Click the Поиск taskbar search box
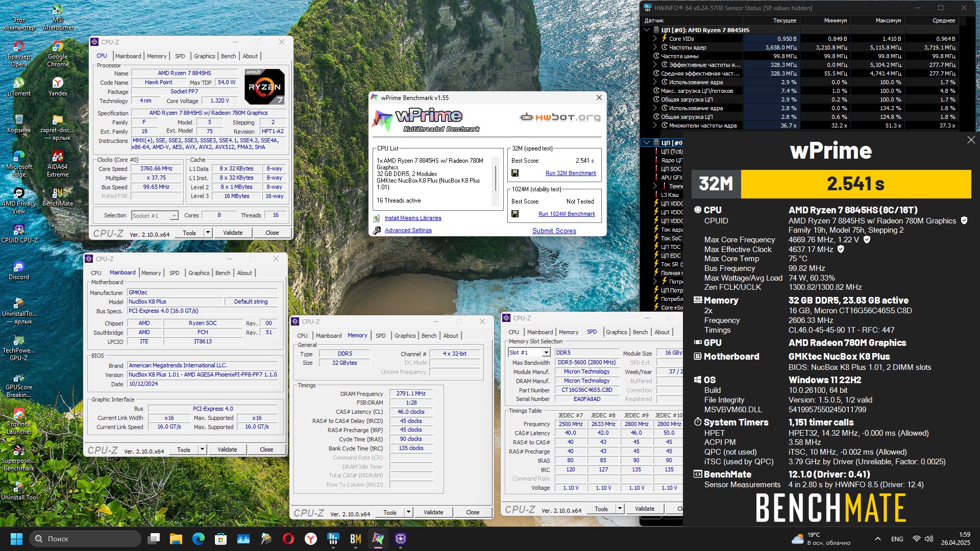 pyautogui.click(x=85, y=539)
